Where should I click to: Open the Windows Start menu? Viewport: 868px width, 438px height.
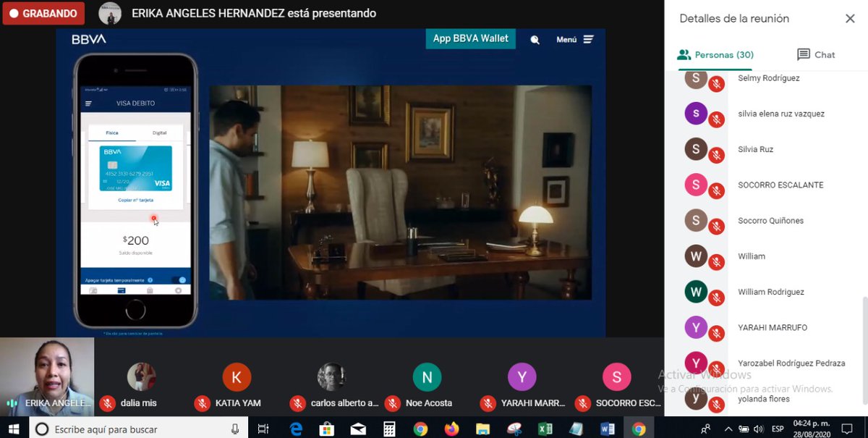click(x=14, y=429)
